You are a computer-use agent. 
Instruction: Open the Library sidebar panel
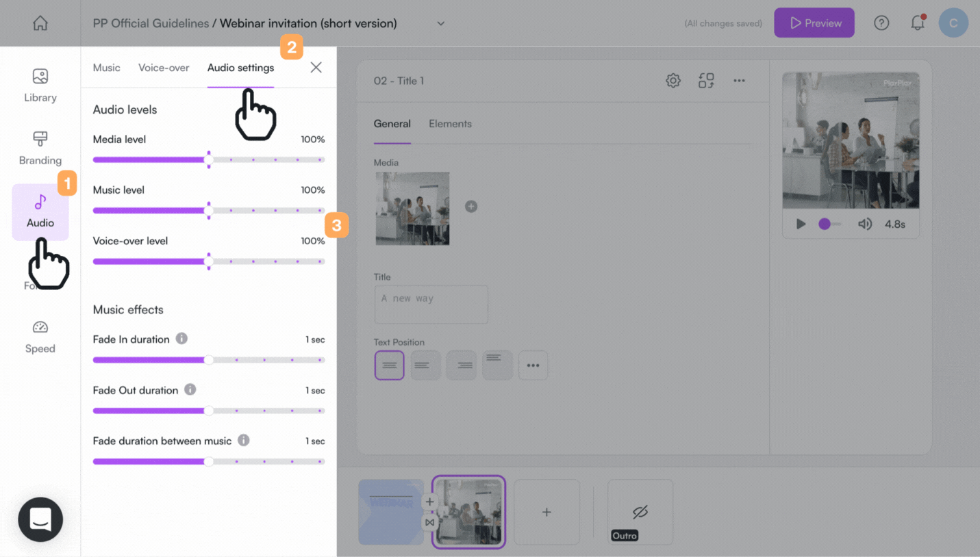40,86
